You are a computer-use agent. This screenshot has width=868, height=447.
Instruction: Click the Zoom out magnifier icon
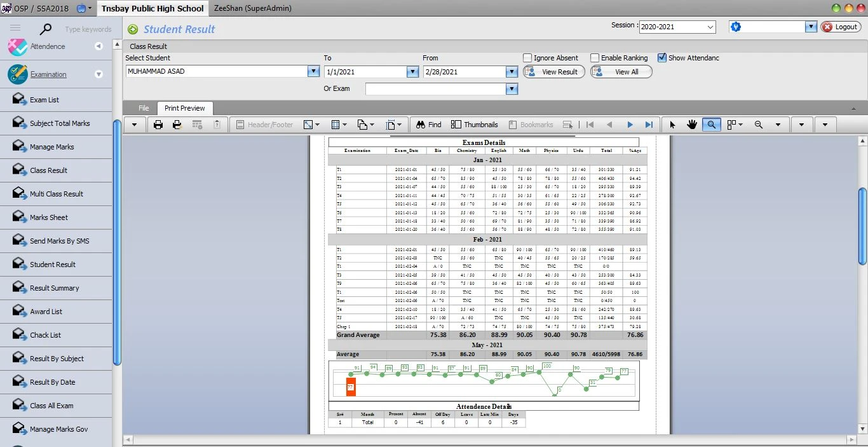(759, 125)
